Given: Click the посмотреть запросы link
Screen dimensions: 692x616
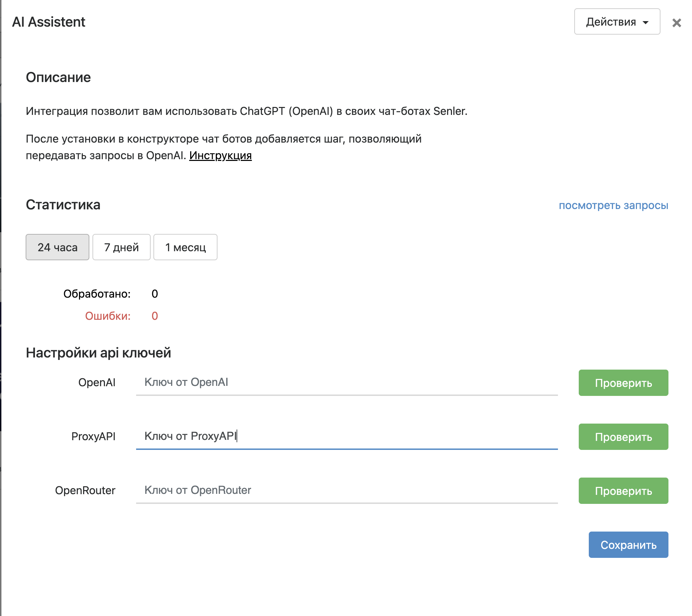Looking at the screenshot, I should 613,205.
